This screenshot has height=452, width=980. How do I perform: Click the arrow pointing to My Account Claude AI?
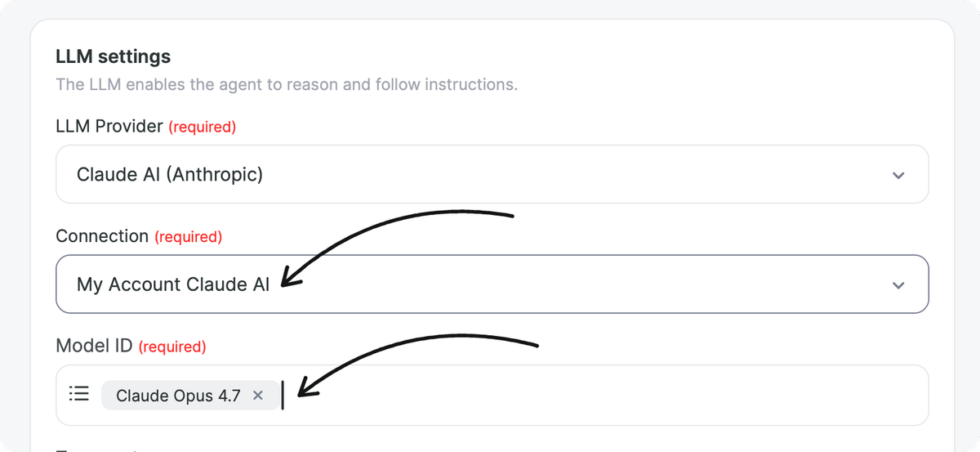(x=396, y=245)
